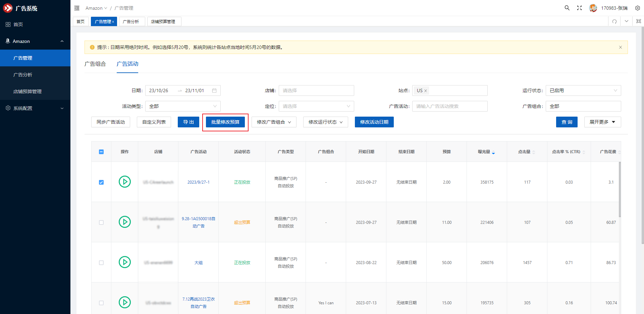
Task: Uncheck the checkbox for campaign 2023/9/27-1
Action: [x=101, y=182]
